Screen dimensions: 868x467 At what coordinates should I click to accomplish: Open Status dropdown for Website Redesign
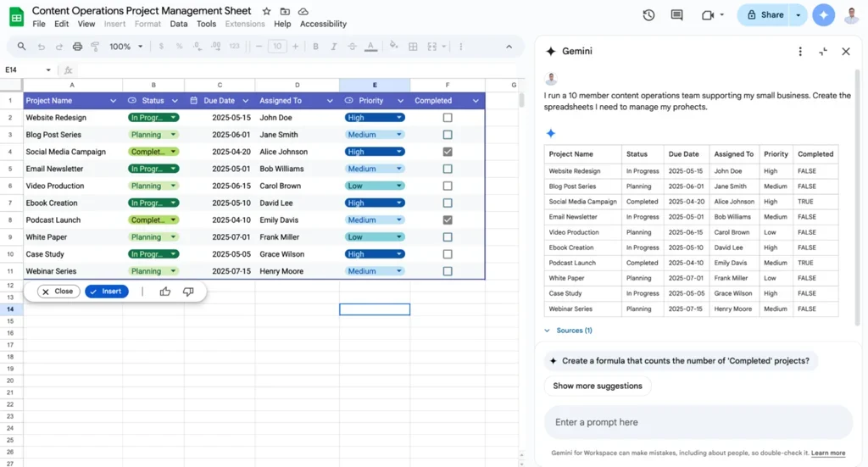(153, 117)
